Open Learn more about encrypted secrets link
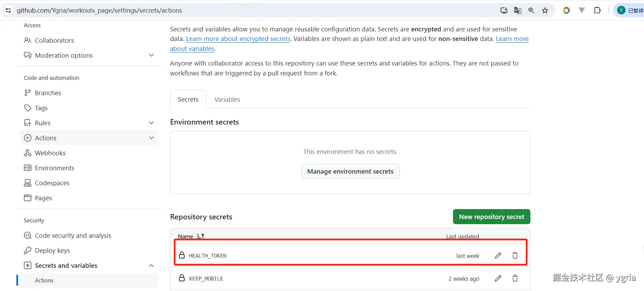This screenshot has width=644, height=291. 238,39
